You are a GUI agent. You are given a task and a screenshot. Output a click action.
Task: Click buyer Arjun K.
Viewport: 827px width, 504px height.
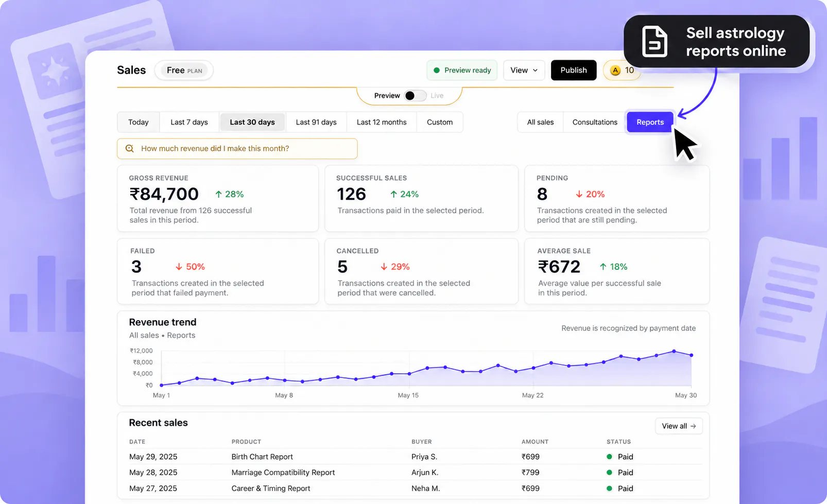425,473
